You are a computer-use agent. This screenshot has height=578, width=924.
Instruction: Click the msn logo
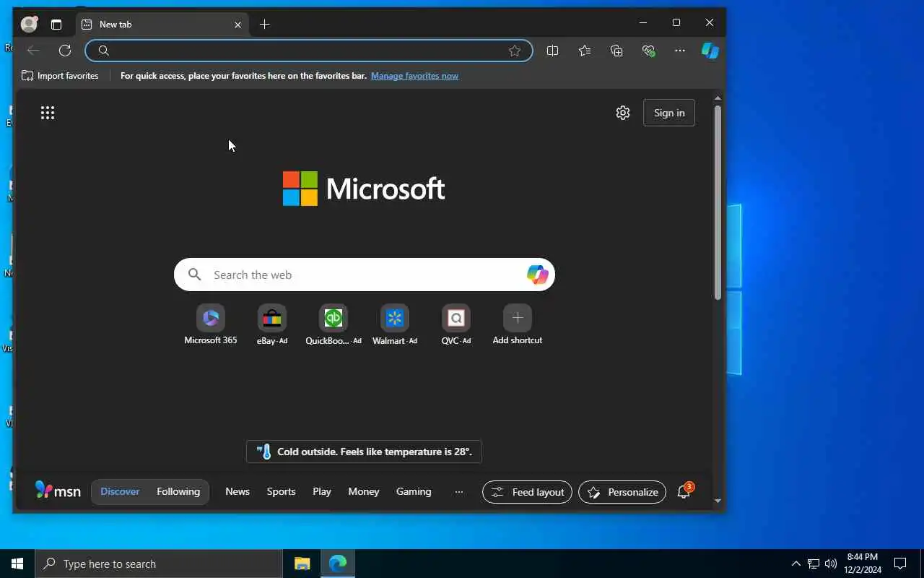58,491
